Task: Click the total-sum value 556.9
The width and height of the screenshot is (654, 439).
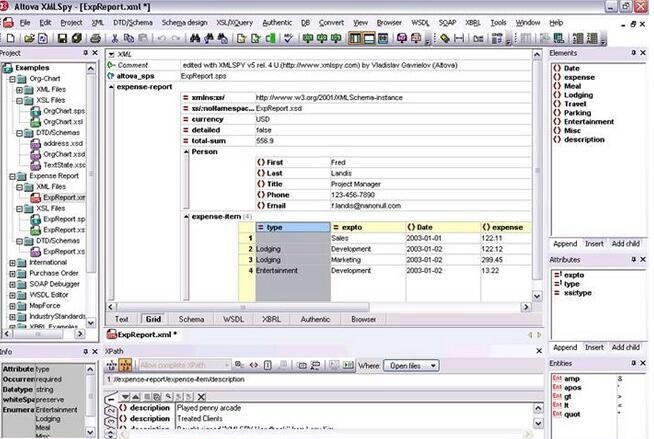Action: (x=264, y=141)
